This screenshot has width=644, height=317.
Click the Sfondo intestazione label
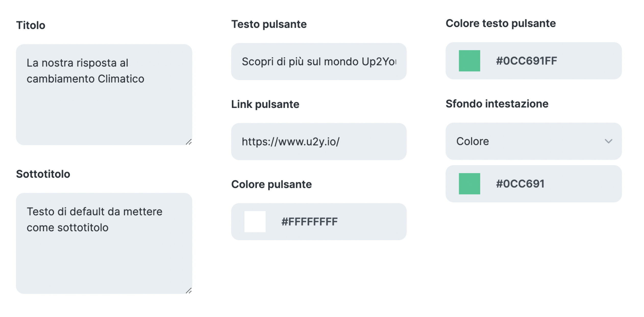[497, 104]
